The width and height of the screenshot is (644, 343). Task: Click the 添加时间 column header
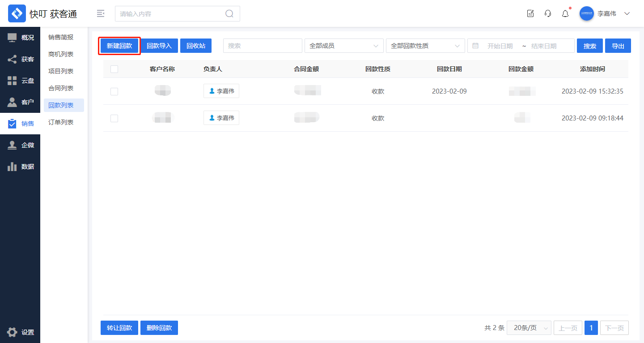coord(593,69)
